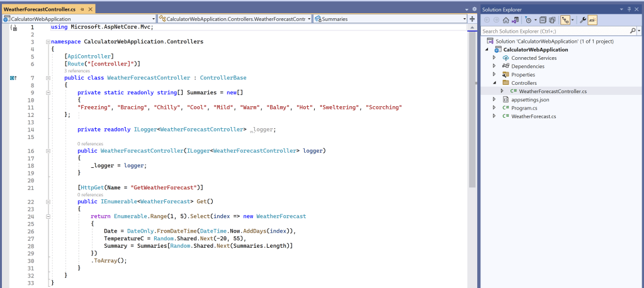Click the editor vertical scrollbar
The height and width of the screenshot is (288, 644).
click(472, 126)
